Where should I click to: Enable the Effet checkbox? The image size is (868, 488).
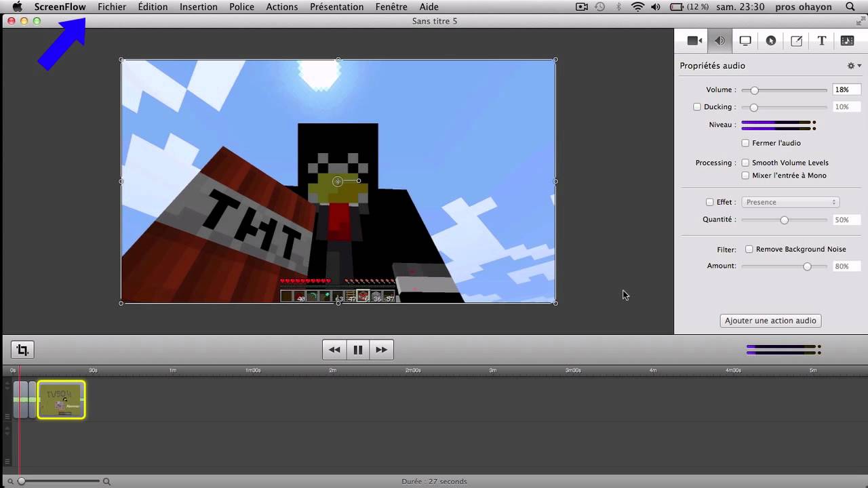point(709,202)
